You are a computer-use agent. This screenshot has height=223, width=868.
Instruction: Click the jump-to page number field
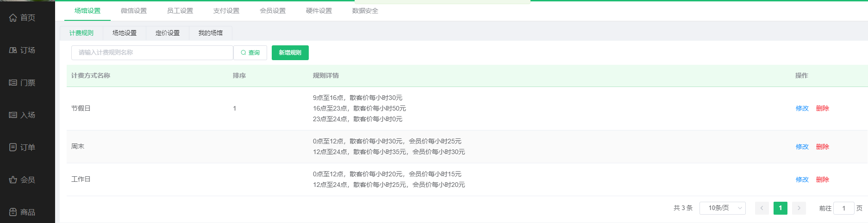(843, 208)
